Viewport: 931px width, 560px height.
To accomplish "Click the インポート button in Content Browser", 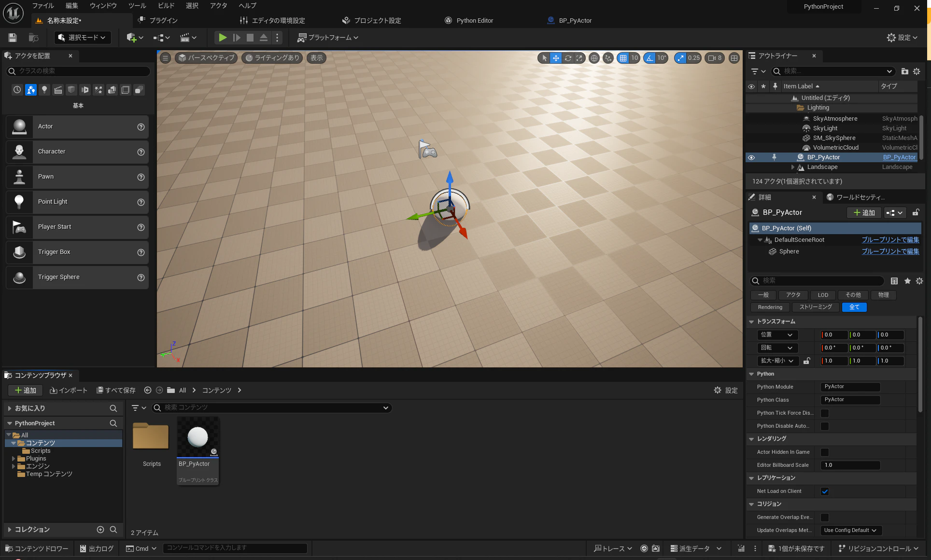I will pos(69,391).
